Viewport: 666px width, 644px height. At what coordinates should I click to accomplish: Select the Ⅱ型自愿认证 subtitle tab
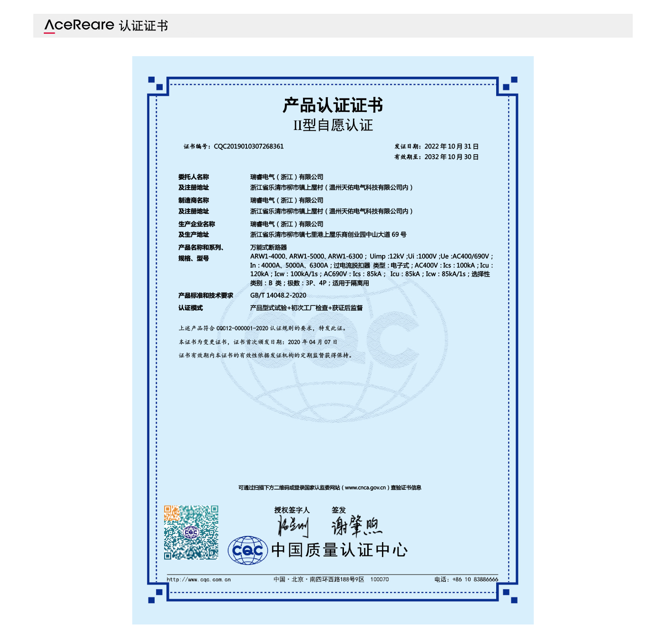333,123
